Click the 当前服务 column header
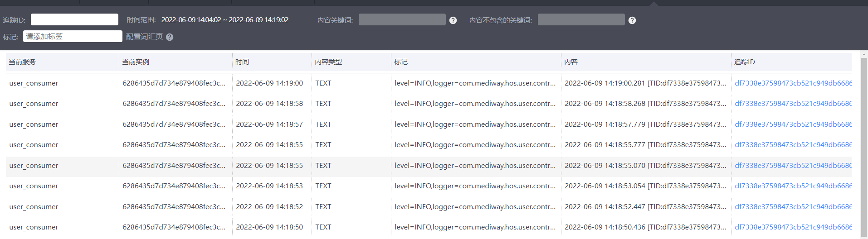 (22, 62)
